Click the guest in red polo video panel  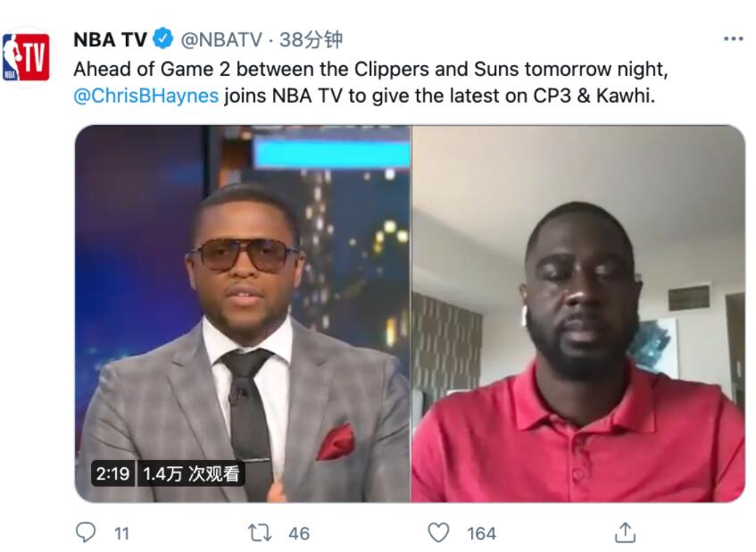coord(578,314)
